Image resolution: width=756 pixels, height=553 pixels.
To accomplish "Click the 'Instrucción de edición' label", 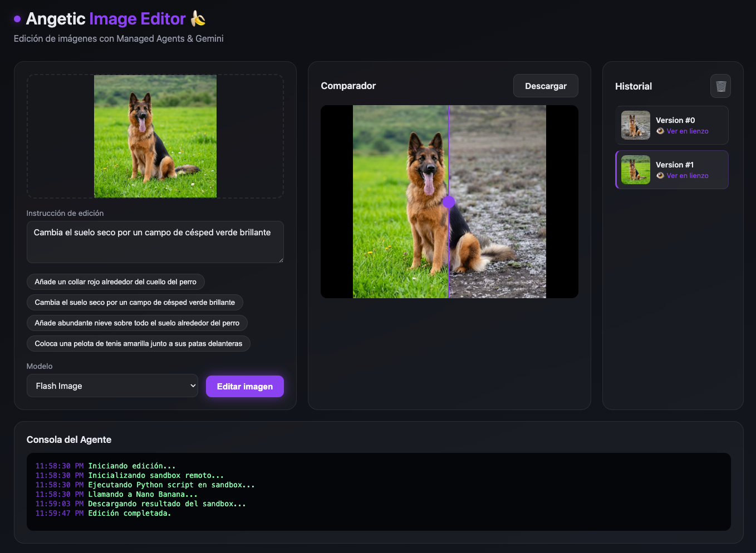I will (65, 213).
